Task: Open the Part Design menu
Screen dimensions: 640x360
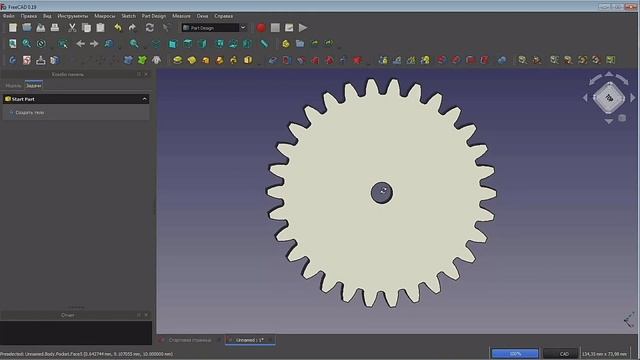Action: click(x=154, y=16)
